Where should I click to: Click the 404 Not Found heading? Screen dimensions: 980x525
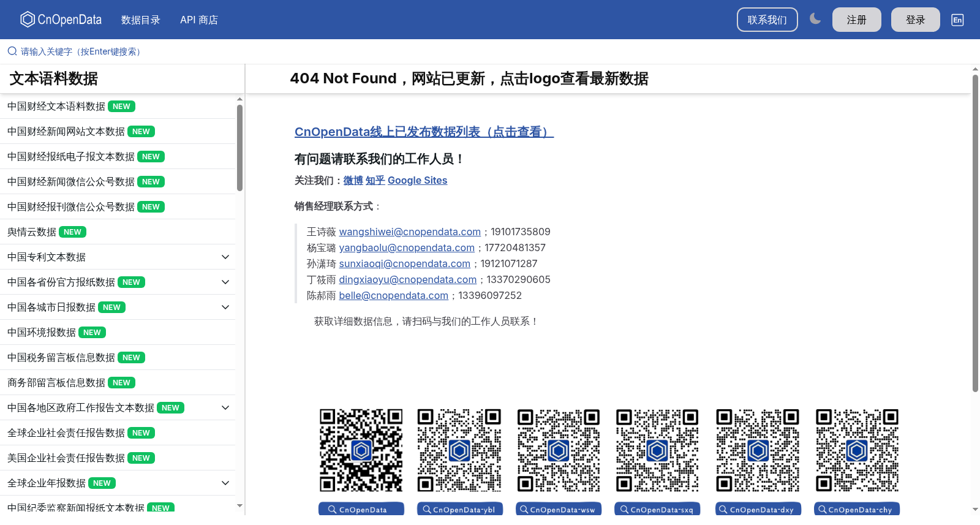click(x=469, y=78)
